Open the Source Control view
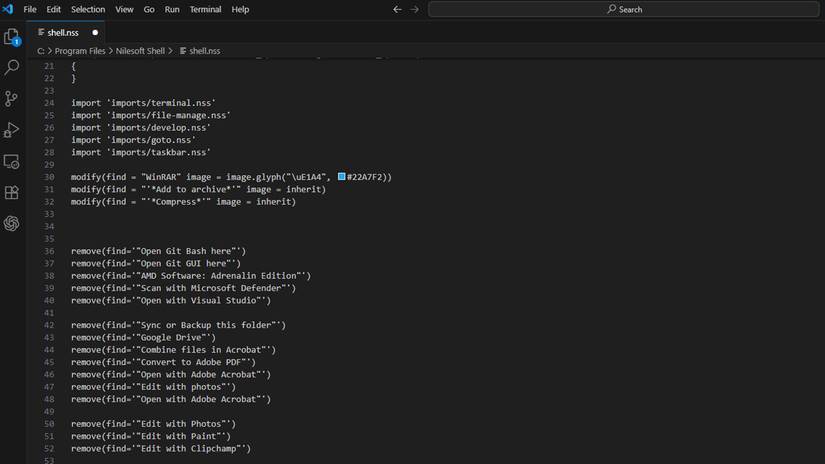825x464 pixels. [x=12, y=98]
